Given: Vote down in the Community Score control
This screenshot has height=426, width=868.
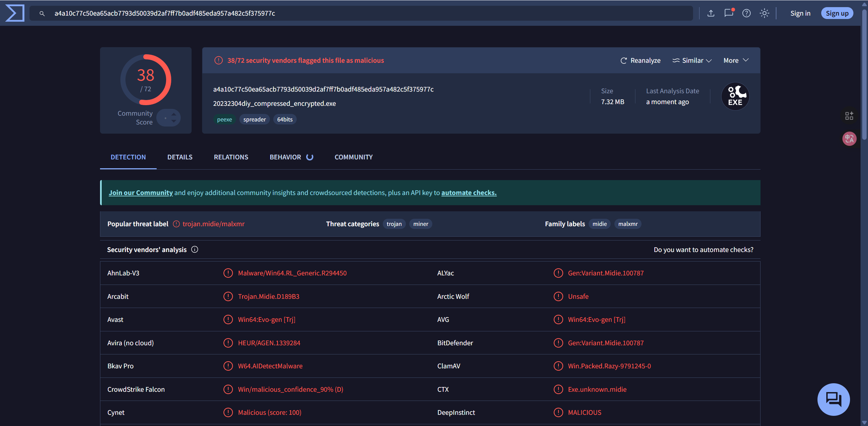Looking at the screenshot, I should pos(174,121).
